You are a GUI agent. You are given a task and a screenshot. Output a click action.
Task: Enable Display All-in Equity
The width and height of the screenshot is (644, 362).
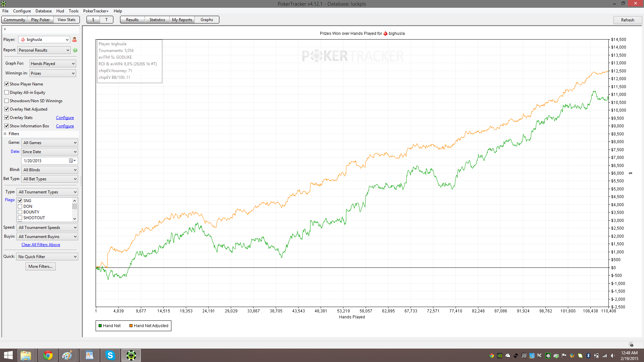coord(6,93)
